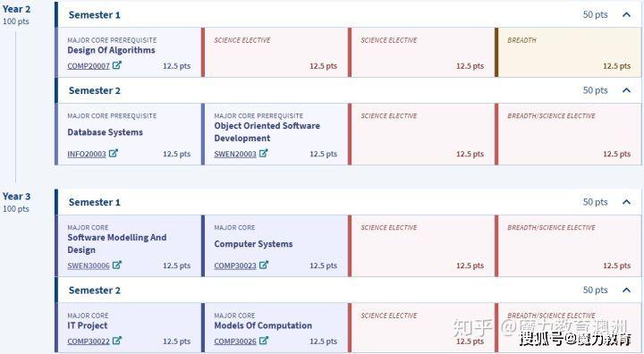Viewport: 644px width, 354px height.
Task: Open external link icon beside INFO20003
Action: [x=114, y=153]
